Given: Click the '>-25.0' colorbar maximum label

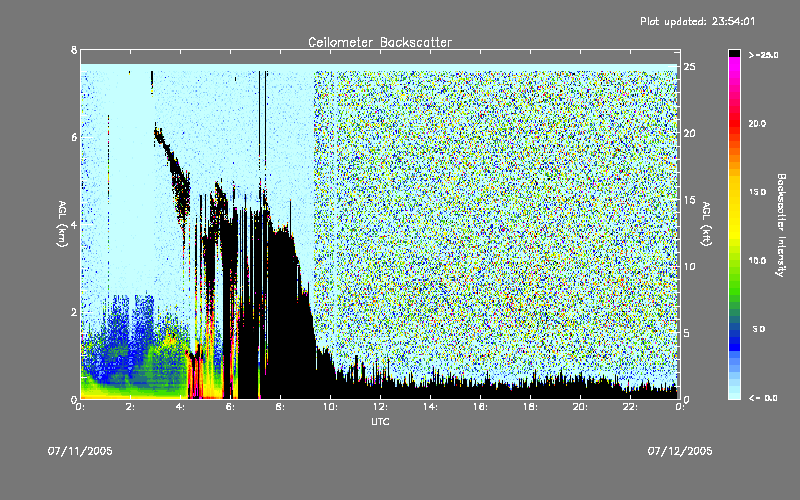Looking at the screenshot, I should tap(763, 55).
